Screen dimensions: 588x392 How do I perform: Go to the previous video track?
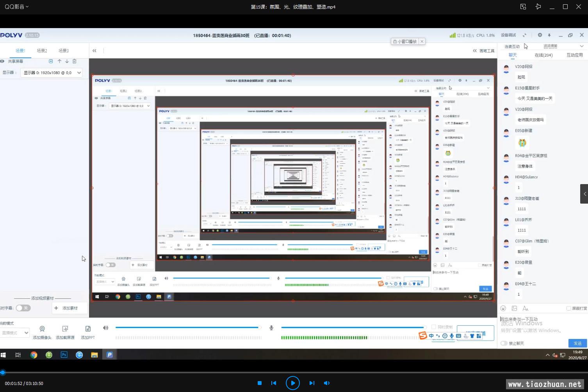[x=274, y=383]
